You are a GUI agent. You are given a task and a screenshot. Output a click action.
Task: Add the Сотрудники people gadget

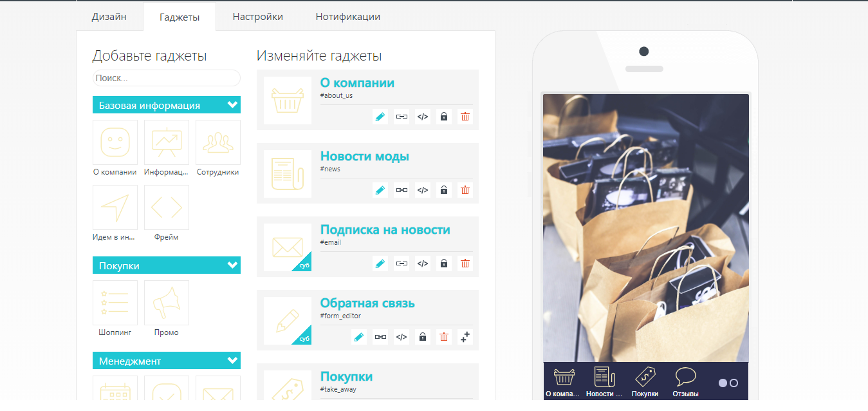[218, 142]
